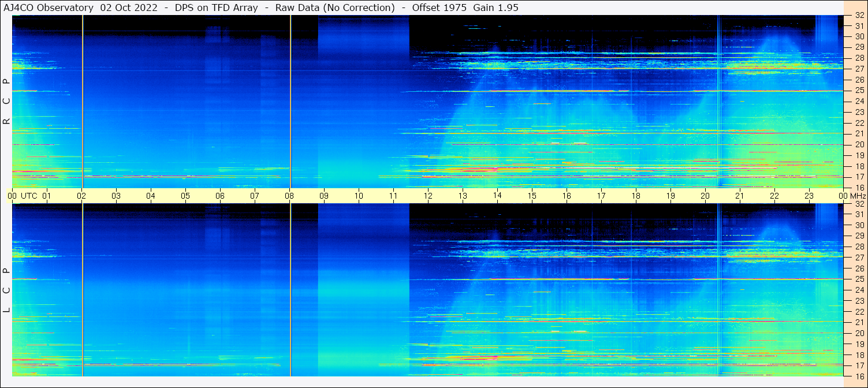Select the 20 hour tick on UTC axis
The height and width of the screenshot is (388, 868).
(705, 196)
